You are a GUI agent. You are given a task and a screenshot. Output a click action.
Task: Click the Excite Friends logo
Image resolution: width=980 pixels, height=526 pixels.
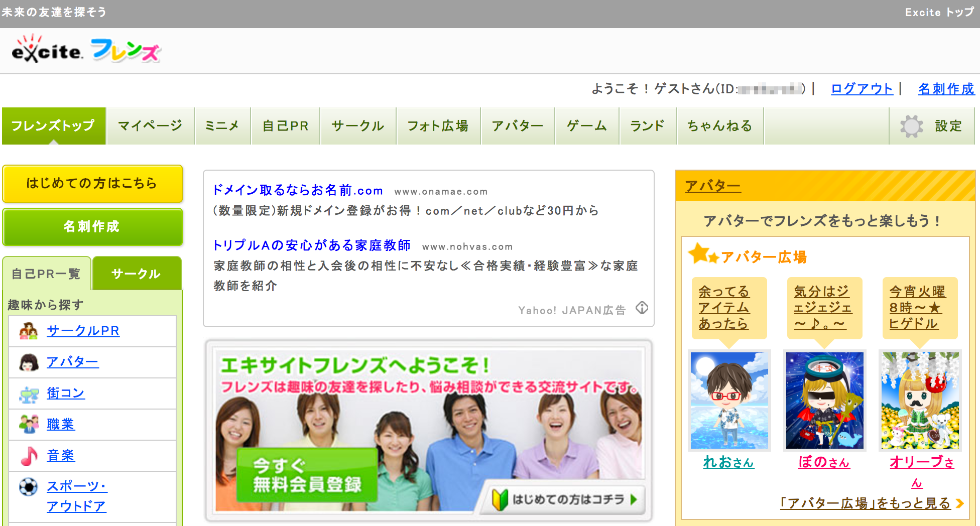coord(86,50)
